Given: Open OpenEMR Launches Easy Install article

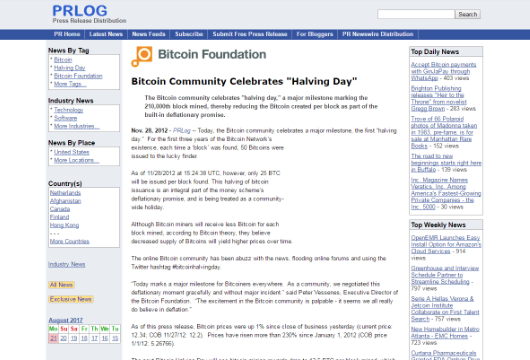Looking at the screenshot, I should (x=446, y=244).
